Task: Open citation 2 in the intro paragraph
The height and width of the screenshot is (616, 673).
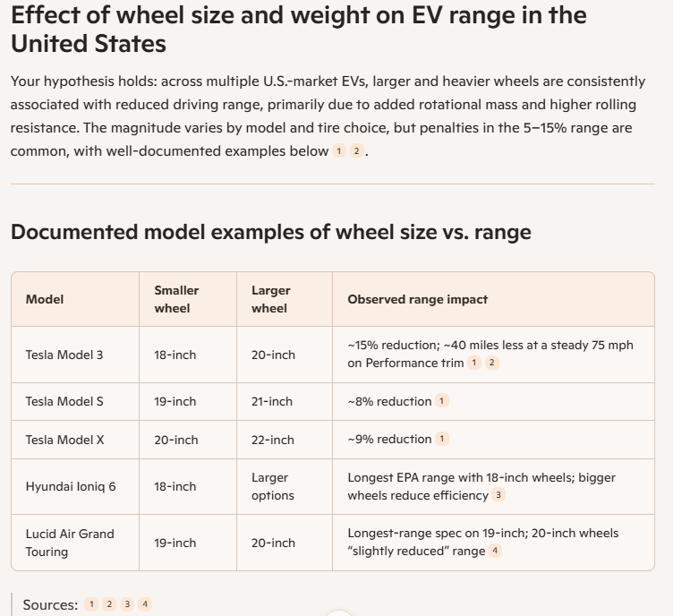Action: pos(356,151)
